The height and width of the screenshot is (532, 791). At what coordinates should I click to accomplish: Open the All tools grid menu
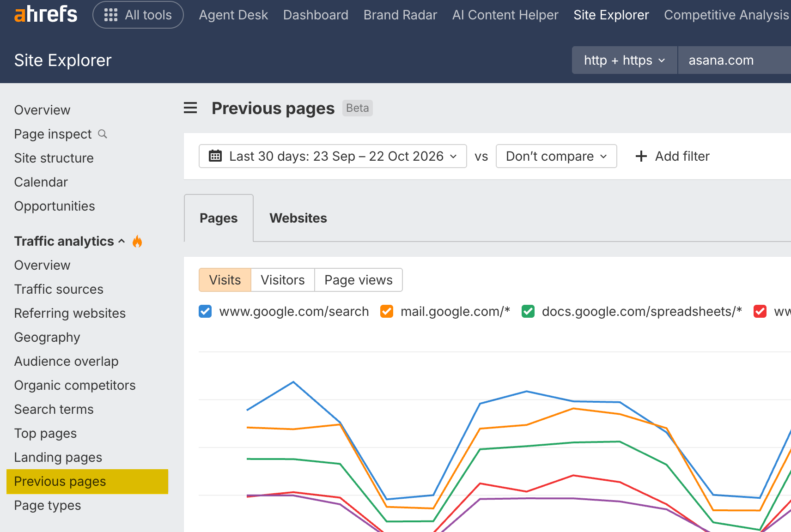pos(138,15)
